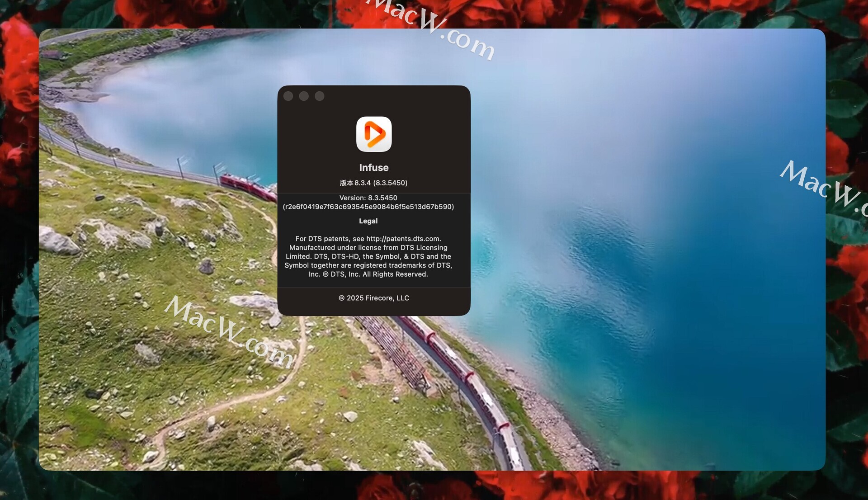The width and height of the screenshot is (868, 500).
Task: Click the r2e6f0419 build hash string
Action: 368,207
